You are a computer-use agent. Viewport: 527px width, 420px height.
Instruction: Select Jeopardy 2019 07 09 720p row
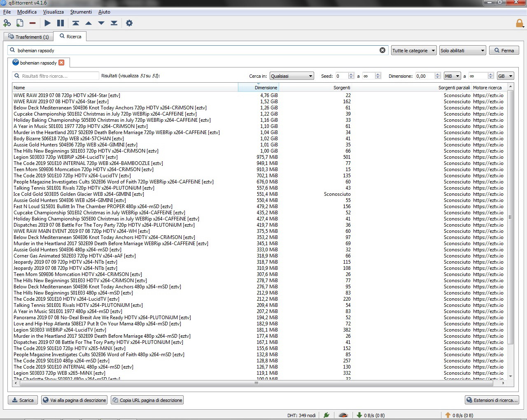(x=259, y=262)
